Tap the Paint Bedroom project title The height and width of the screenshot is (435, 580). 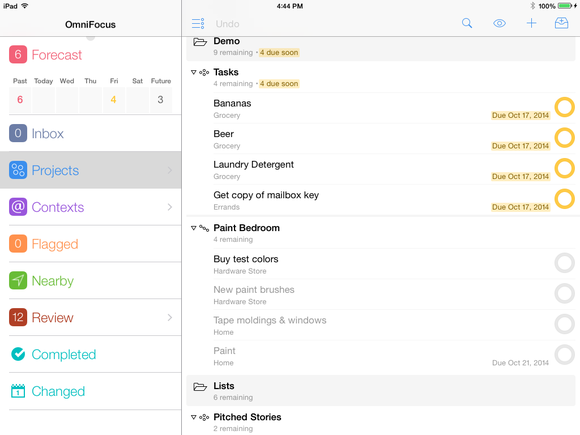(x=246, y=228)
